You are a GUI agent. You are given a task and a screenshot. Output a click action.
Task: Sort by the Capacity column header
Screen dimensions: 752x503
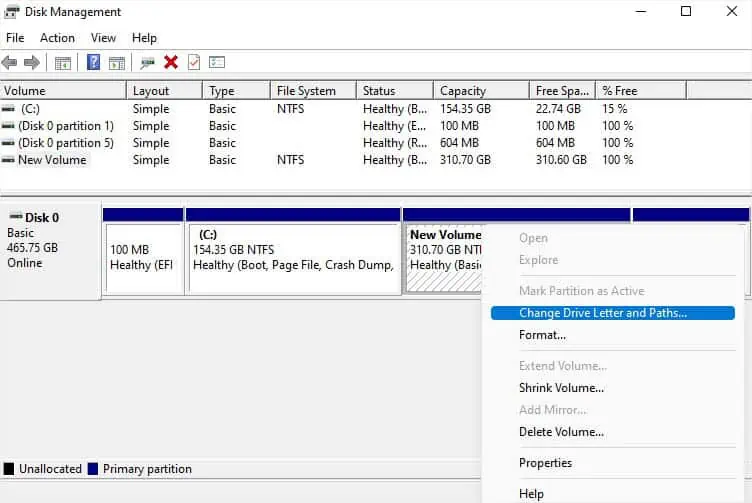[x=463, y=91]
